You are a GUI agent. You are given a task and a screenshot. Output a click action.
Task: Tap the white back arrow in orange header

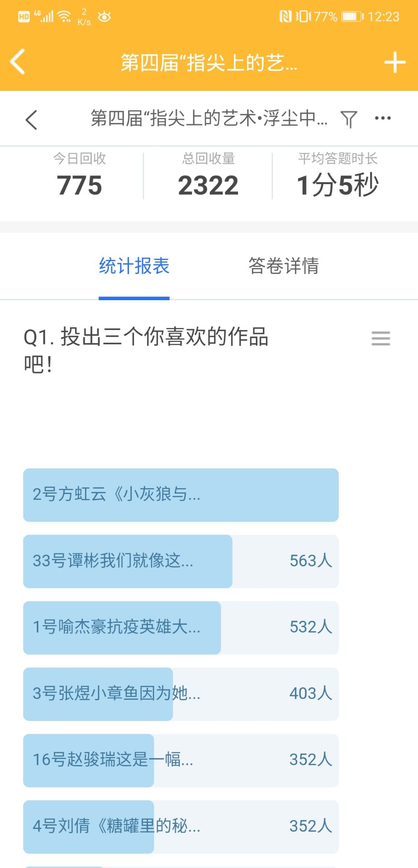coord(18,61)
